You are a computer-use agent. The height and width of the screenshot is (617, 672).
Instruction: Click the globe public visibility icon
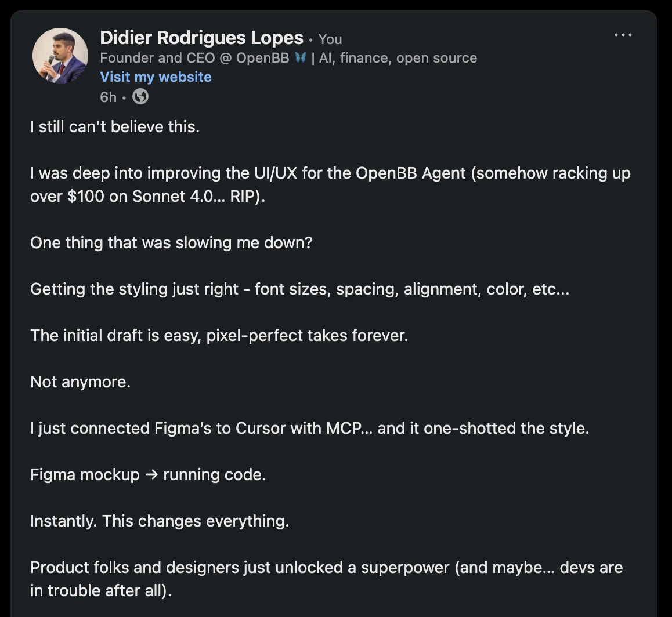[140, 97]
